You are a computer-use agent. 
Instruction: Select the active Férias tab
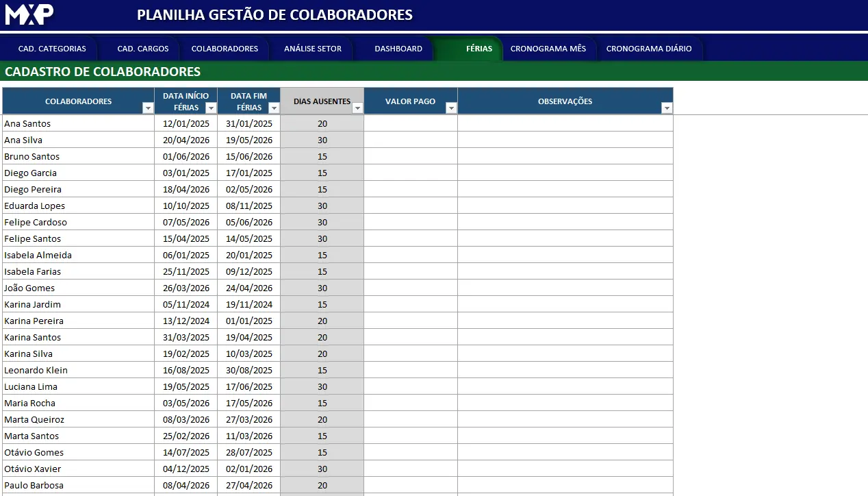(x=478, y=49)
